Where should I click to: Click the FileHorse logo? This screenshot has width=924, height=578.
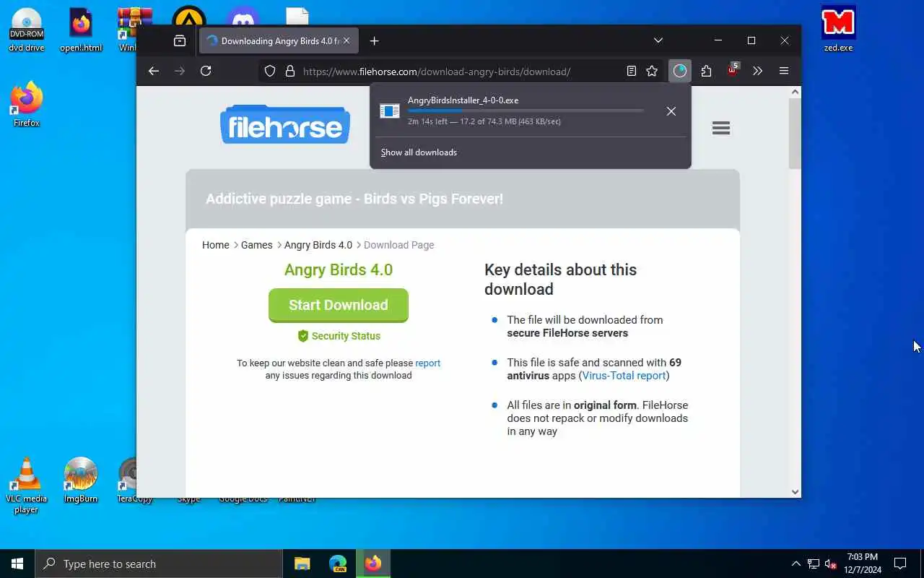285,124
